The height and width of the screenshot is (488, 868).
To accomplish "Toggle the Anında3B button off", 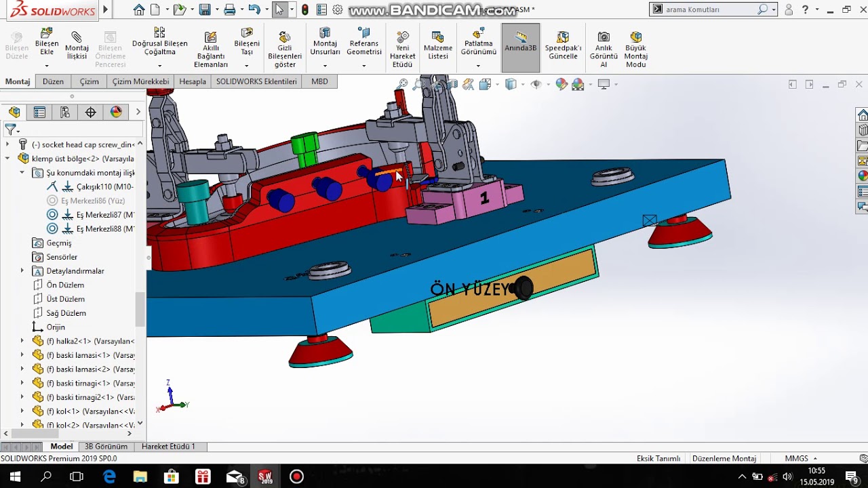I will 521,47.
